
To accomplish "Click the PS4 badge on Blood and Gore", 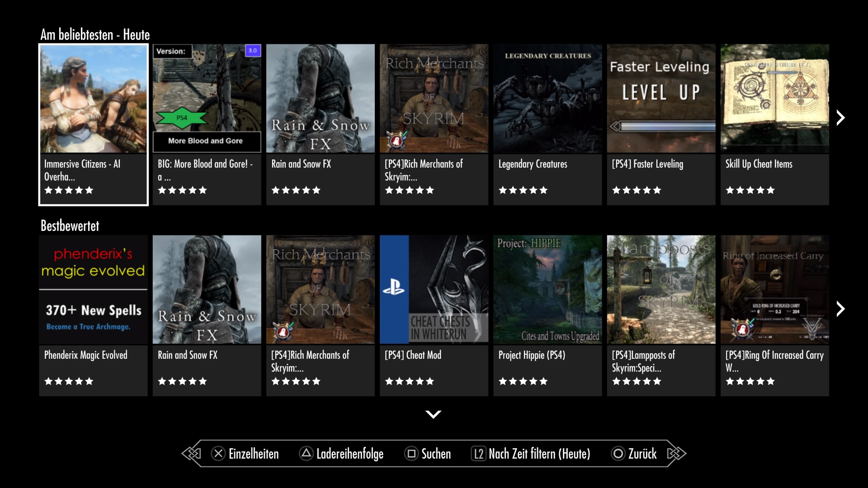I will (x=182, y=118).
